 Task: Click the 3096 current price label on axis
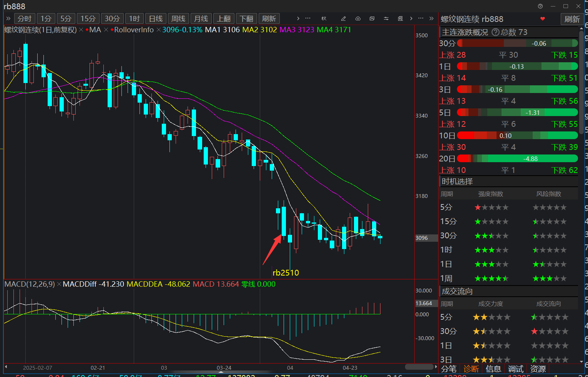426,238
